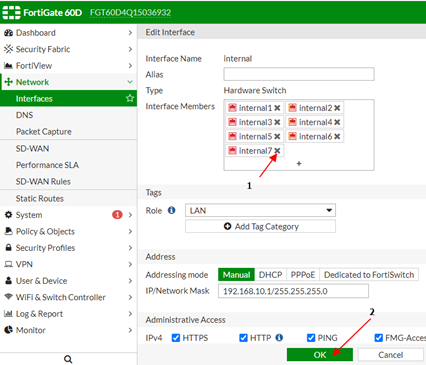The height and width of the screenshot is (365, 426).
Task: Click the System gear icon
Action: [8, 215]
